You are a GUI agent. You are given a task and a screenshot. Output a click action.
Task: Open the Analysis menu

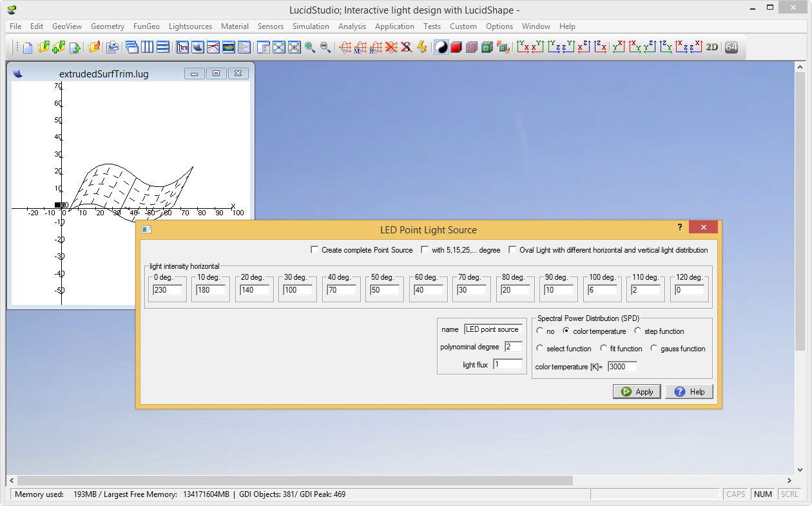352,26
